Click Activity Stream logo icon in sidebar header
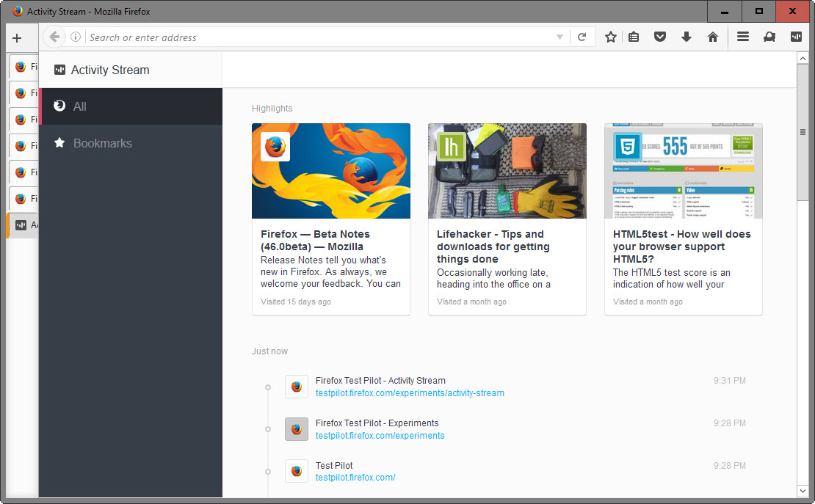This screenshot has width=815, height=504. point(59,70)
